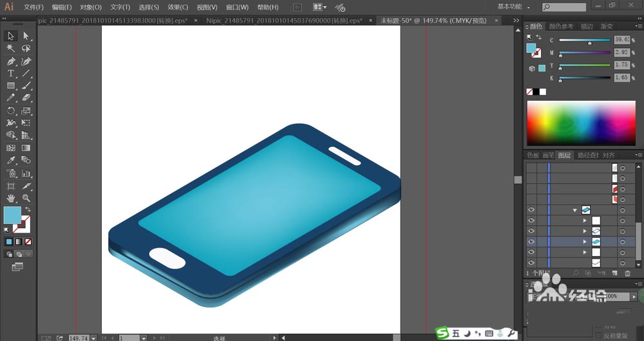Set toolbox paint mode to None
Image resolution: width=644 pixels, height=341 pixels.
(28, 242)
